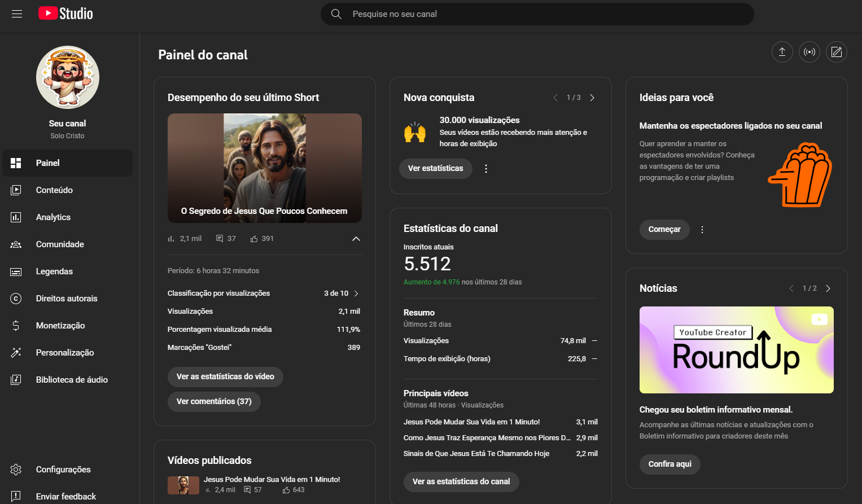Open Legendas in the sidebar
Viewport: 862px width, 504px height.
click(x=68, y=271)
